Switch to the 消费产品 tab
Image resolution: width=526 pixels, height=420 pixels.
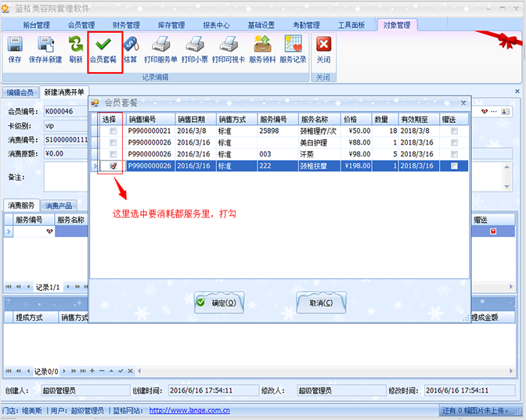click(x=59, y=206)
